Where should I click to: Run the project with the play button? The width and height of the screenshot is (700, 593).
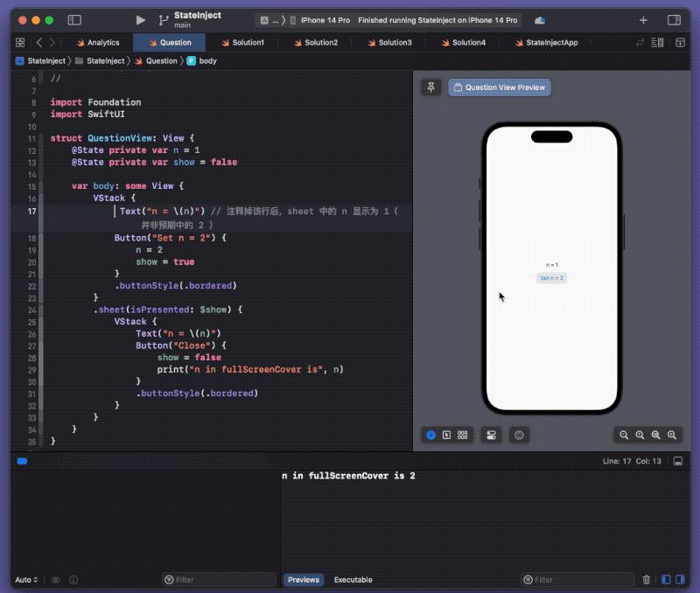(x=140, y=20)
